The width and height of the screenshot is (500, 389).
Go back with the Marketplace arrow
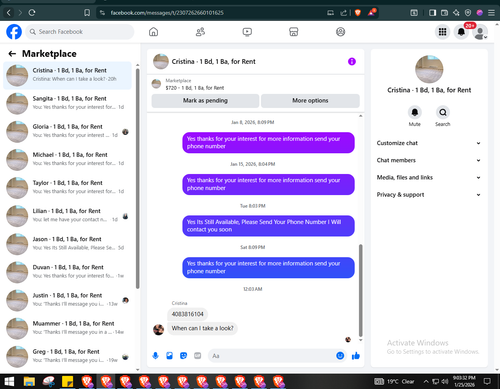12,54
